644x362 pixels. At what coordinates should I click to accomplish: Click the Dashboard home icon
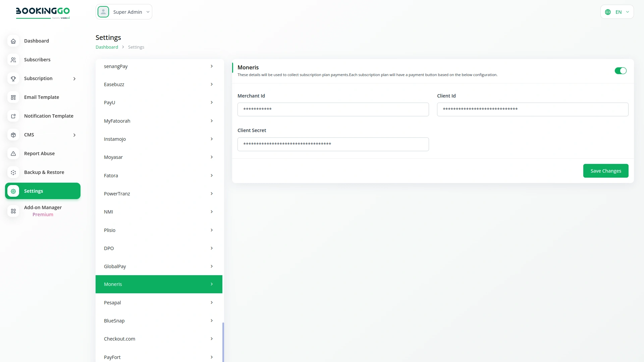(13, 41)
